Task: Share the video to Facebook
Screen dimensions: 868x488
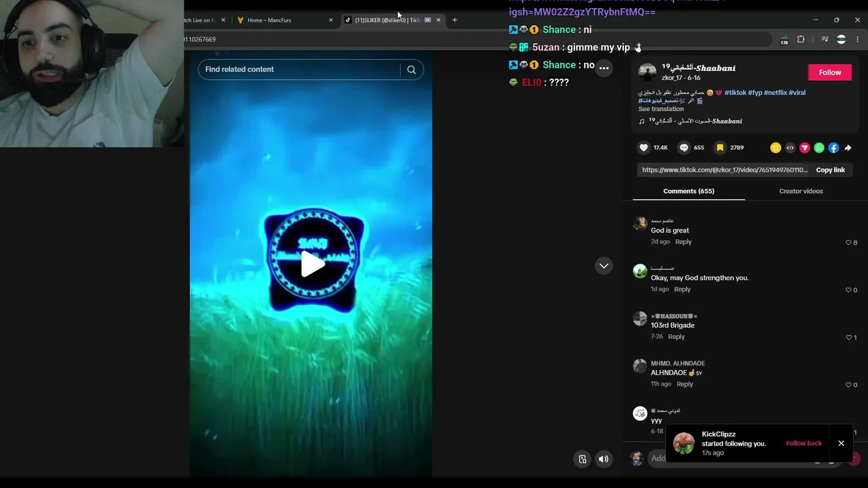Action: click(833, 148)
